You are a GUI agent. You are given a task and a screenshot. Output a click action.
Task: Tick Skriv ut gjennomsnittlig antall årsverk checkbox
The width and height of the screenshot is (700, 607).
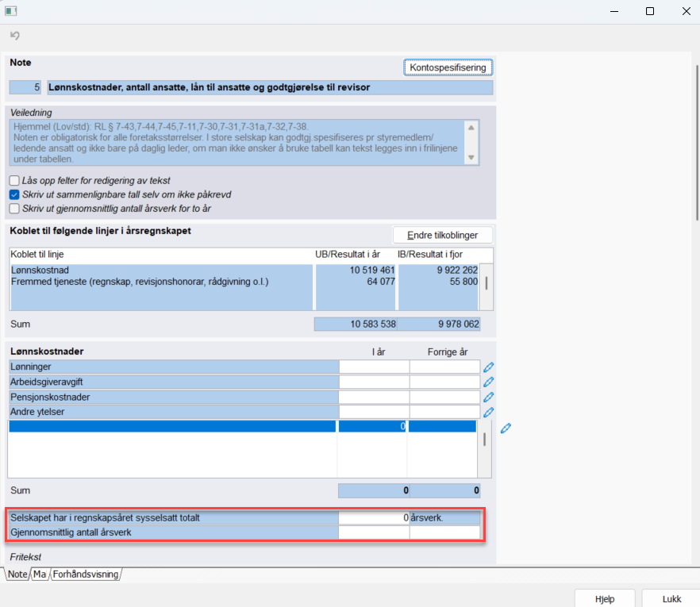click(14, 209)
